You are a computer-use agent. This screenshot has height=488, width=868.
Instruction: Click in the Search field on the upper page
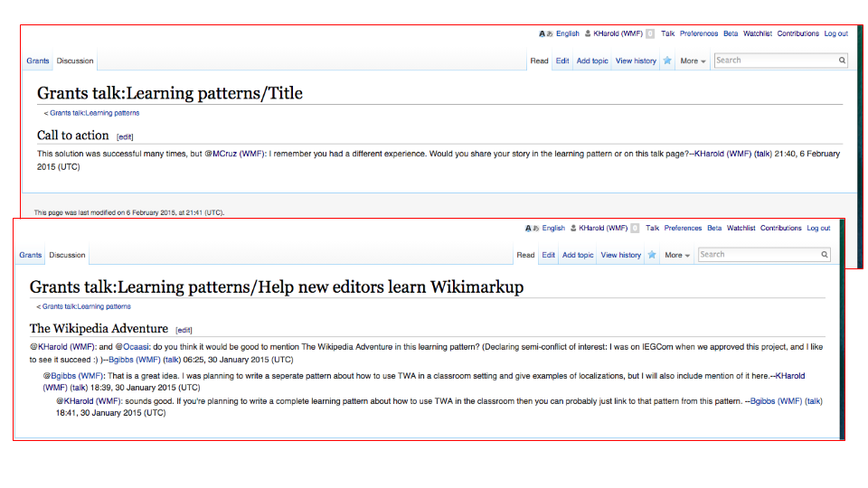[x=773, y=61]
